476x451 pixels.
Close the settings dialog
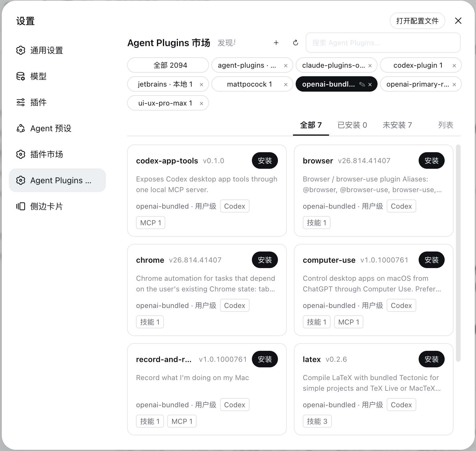tap(458, 21)
